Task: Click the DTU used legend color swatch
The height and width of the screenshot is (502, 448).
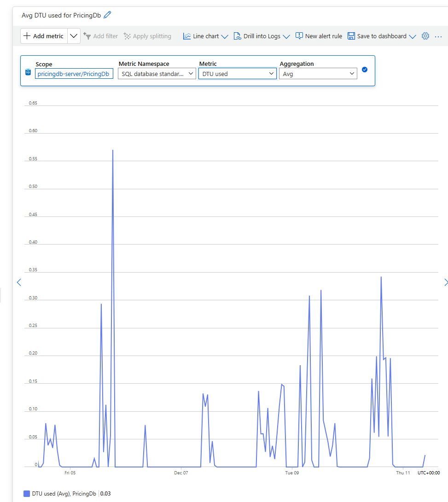Action: click(27, 493)
